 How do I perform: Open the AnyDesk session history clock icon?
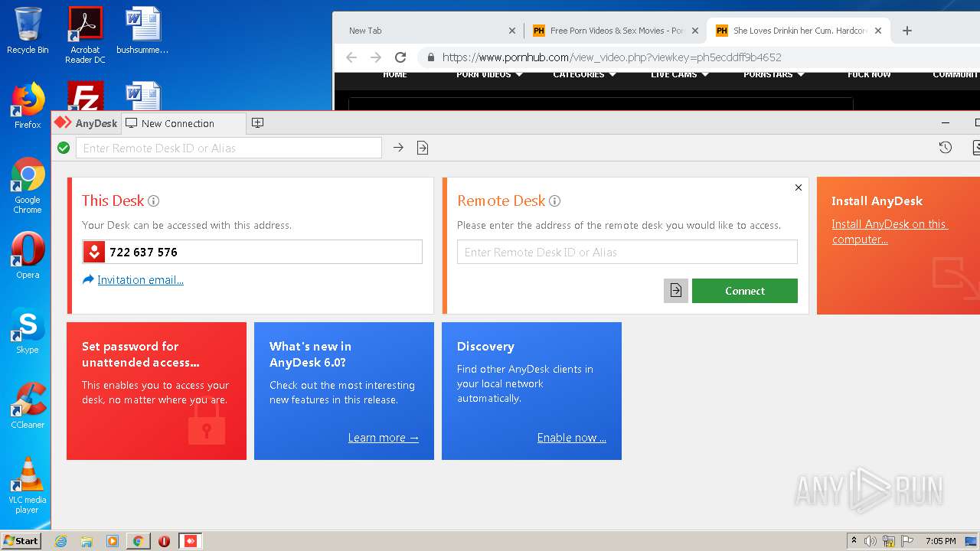click(946, 148)
